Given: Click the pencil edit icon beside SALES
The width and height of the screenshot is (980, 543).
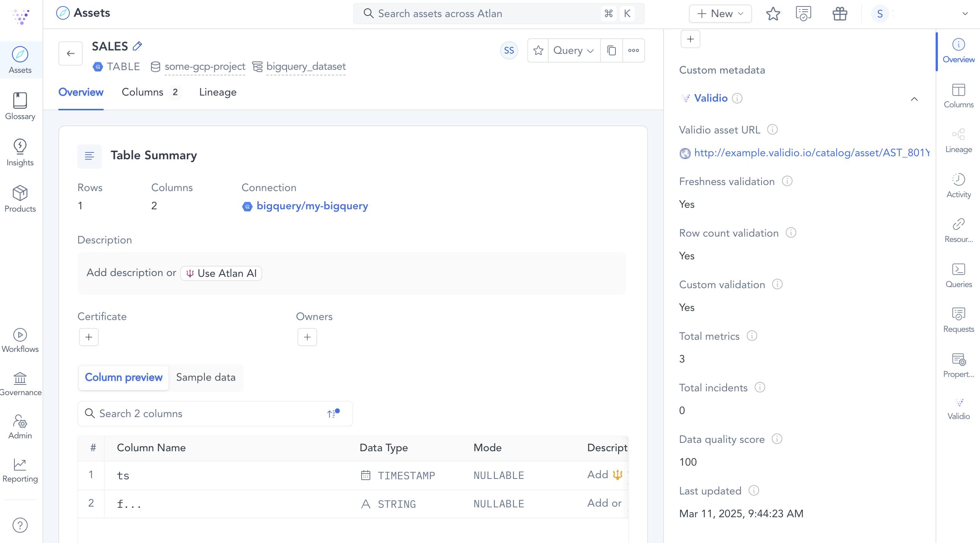Looking at the screenshot, I should pos(137,46).
